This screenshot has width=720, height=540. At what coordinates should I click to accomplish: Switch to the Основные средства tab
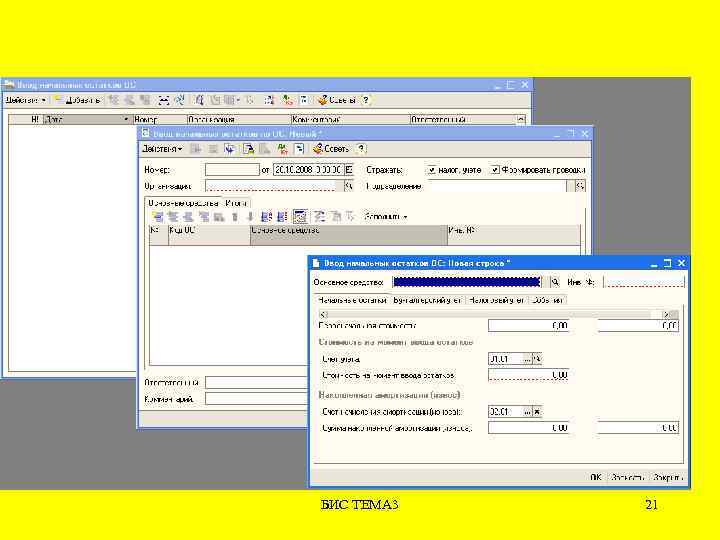tap(184, 202)
